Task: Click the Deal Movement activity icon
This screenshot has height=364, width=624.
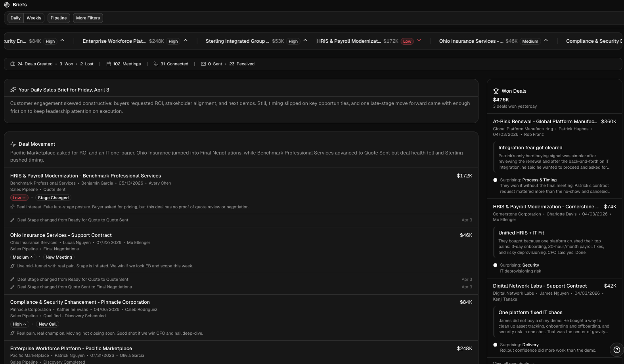Action: 13,144
